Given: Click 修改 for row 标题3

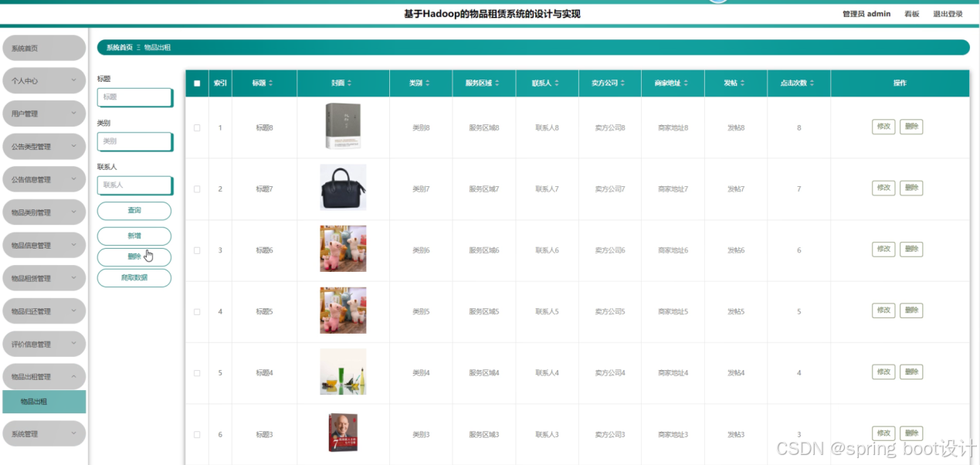Looking at the screenshot, I should pyautogui.click(x=883, y=433).
